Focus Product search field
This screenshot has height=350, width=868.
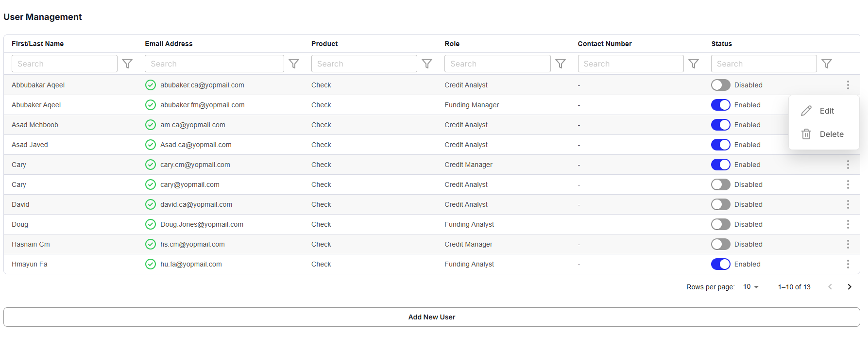[364, 64]
